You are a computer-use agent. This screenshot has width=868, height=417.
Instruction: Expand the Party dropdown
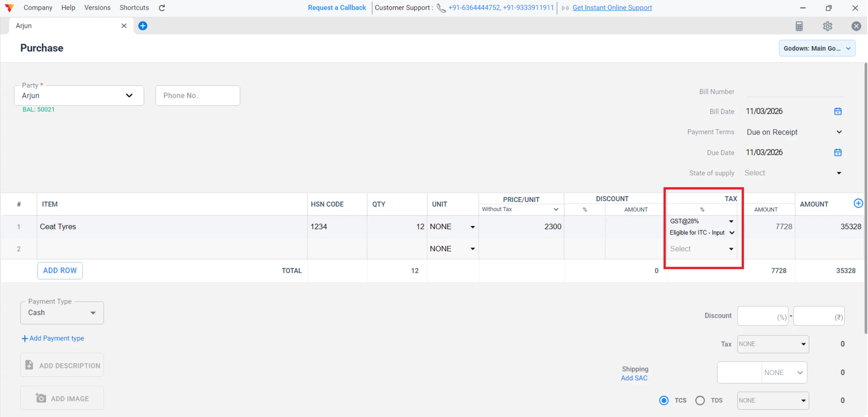point(129,96)
